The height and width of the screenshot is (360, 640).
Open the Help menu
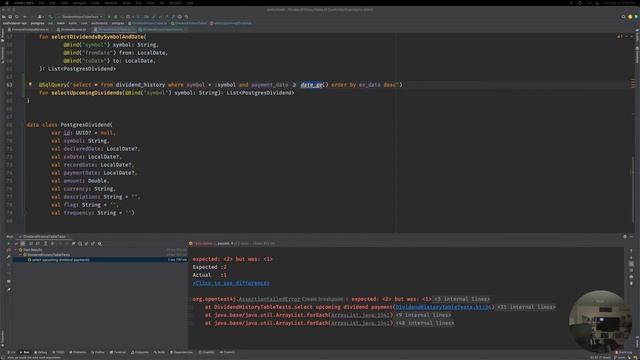coord(190,3)
